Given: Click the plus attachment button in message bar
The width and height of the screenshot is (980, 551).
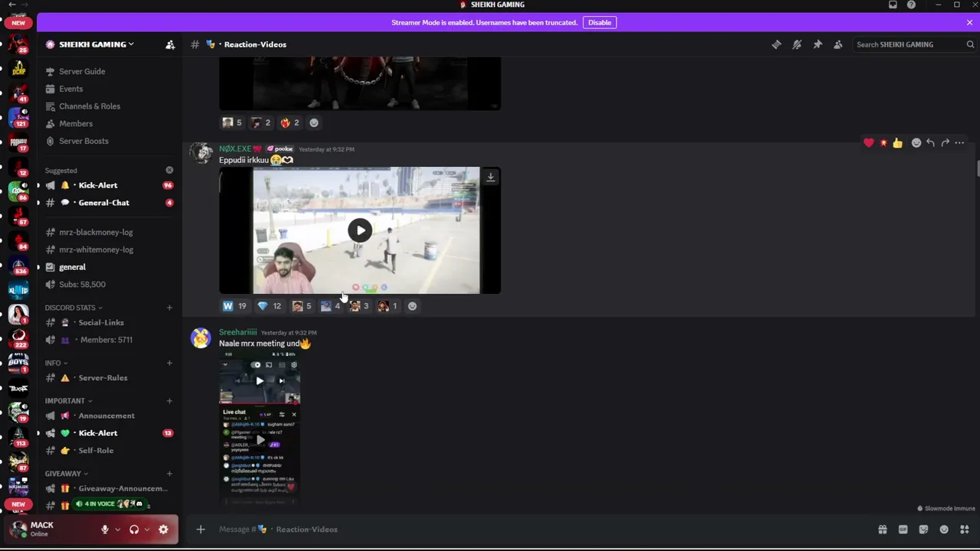Looking at the screenshot, I should tap(201, 530).
